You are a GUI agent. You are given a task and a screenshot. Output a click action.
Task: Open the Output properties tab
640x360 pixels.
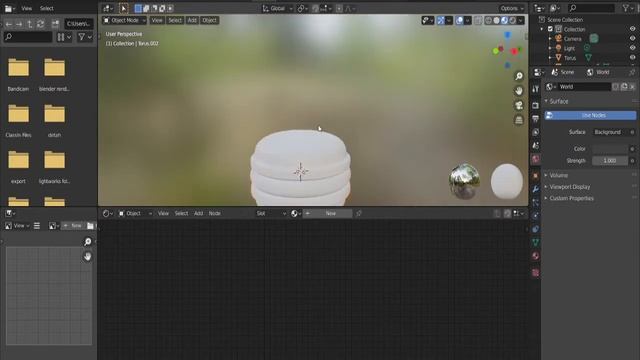pos(536,118)
